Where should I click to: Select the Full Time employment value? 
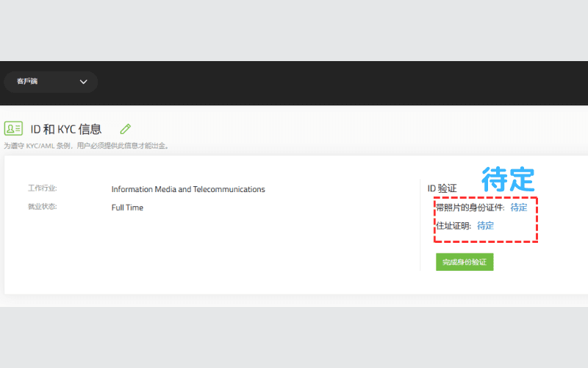coord(127,208)
